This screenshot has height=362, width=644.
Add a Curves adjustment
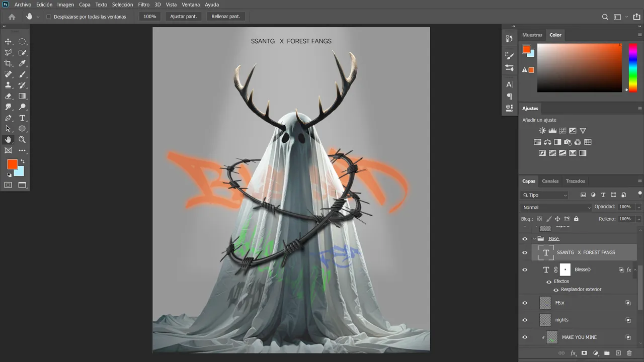[562, 131]
